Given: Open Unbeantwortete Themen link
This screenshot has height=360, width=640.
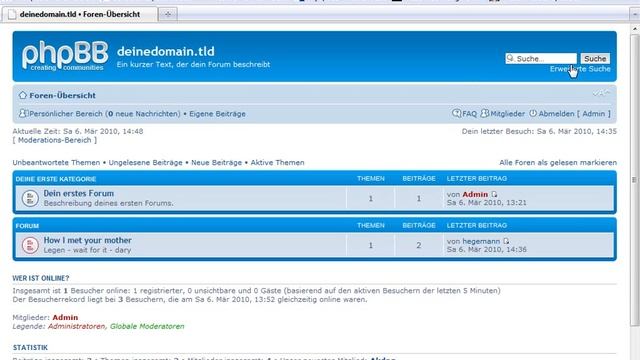Looking at the screenshot, I should coord(56,162).
